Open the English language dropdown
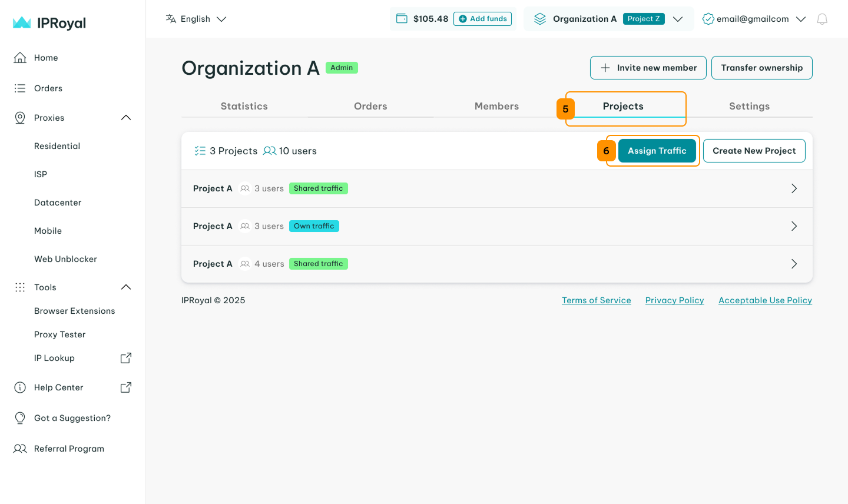This screenshot has height=504, width=848. (x=196, y=19)
